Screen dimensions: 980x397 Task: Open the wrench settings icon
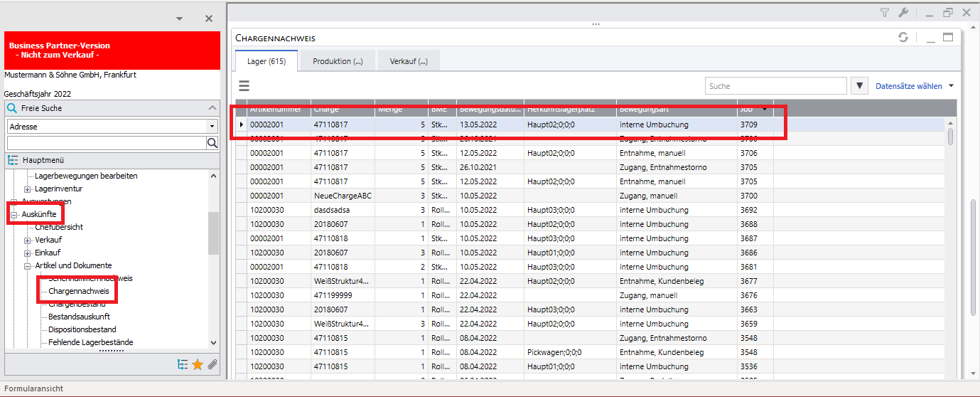[903, 12]
